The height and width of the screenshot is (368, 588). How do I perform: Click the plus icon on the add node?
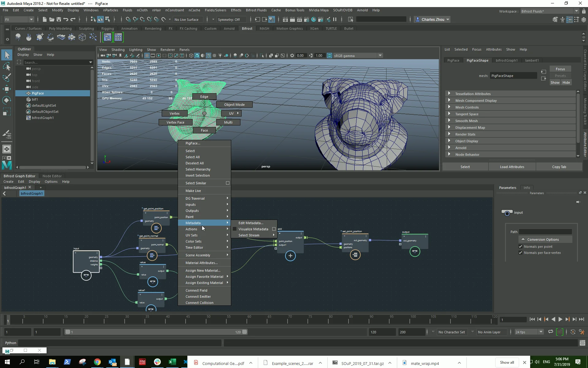point(290,256)
